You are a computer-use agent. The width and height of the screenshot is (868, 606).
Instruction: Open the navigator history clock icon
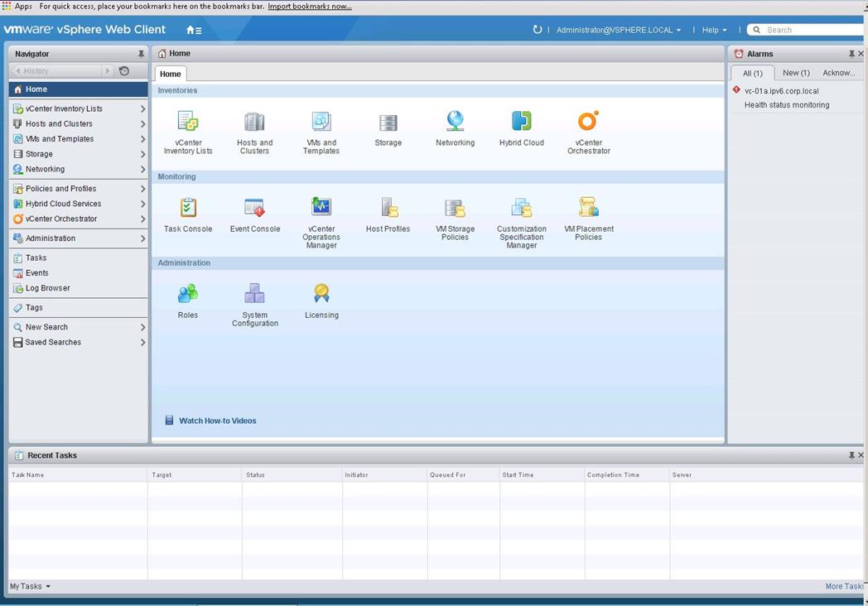(x=124, y=71)
